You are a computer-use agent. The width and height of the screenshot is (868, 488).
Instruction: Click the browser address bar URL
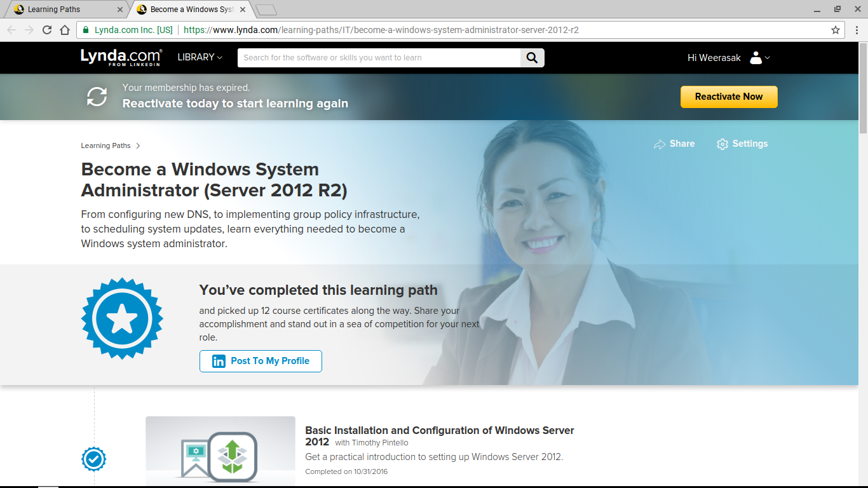coord(381,30)
